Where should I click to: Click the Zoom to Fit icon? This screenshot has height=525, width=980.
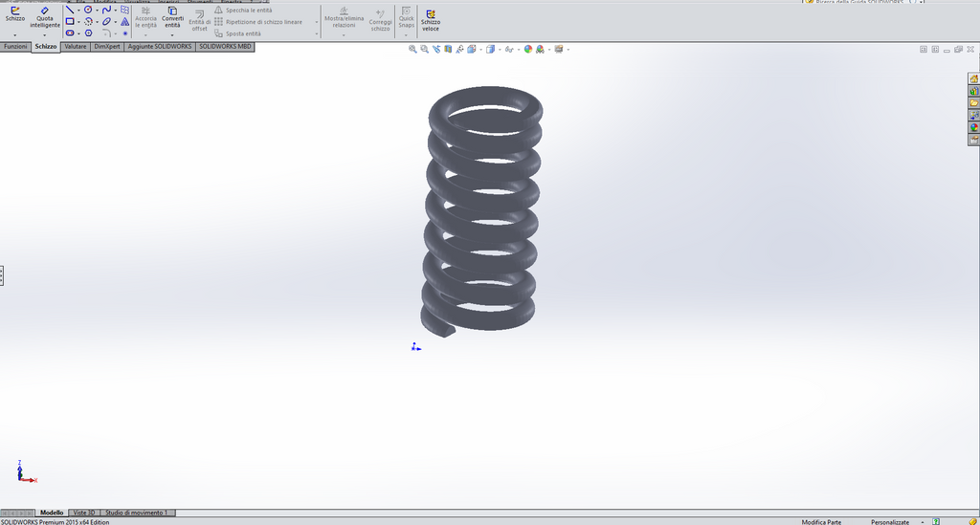[x=412, y=49]
